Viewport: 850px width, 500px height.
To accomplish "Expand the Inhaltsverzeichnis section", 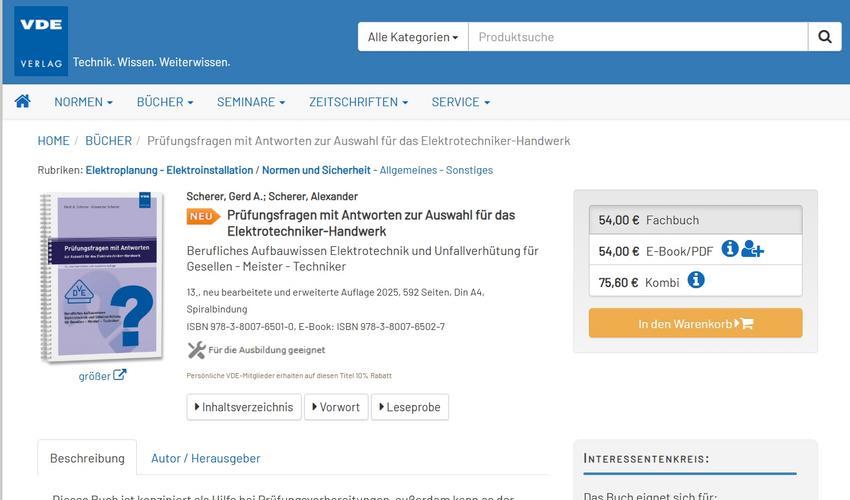I will [244, 407].
